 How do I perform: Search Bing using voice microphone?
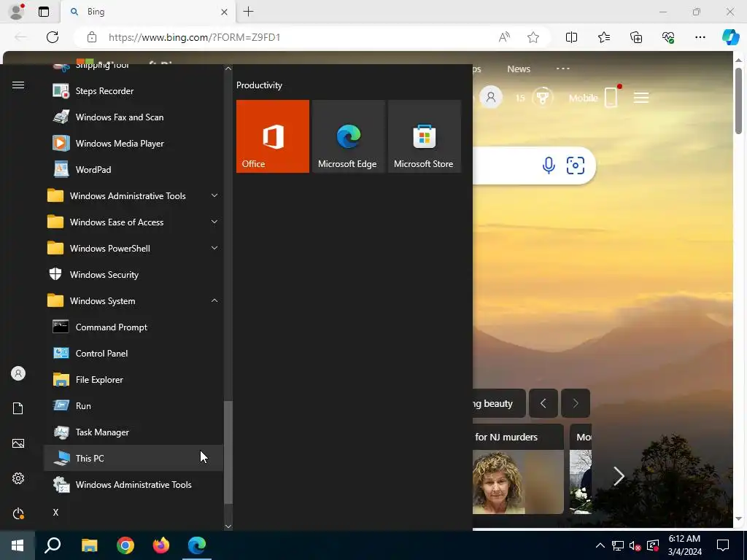coord(549,166)
